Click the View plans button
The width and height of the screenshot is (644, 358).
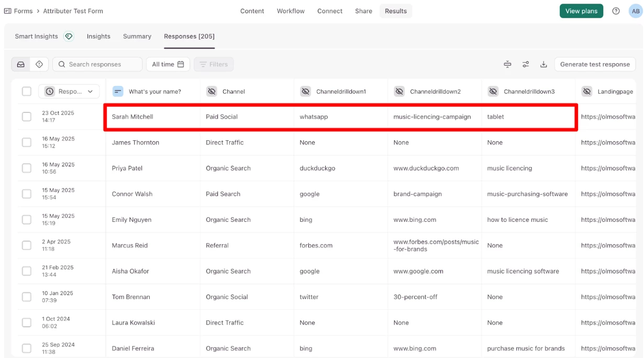click(x=581, y=11)
